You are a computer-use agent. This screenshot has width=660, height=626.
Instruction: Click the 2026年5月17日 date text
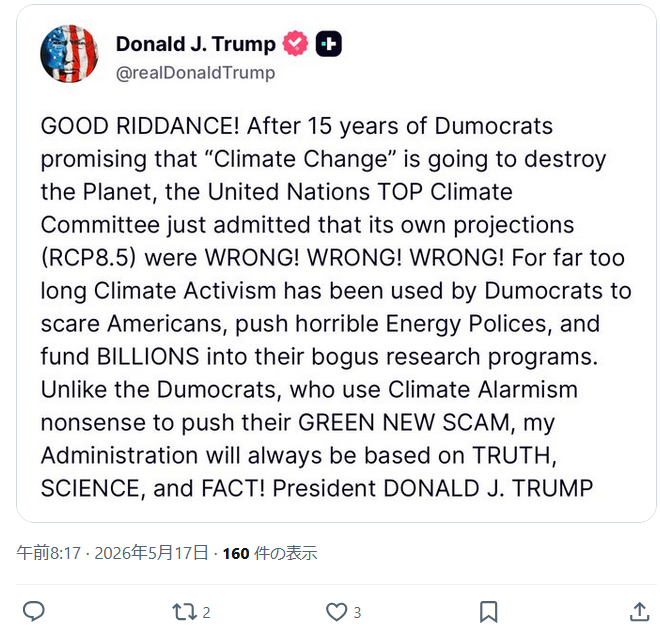tap(151, 553)
